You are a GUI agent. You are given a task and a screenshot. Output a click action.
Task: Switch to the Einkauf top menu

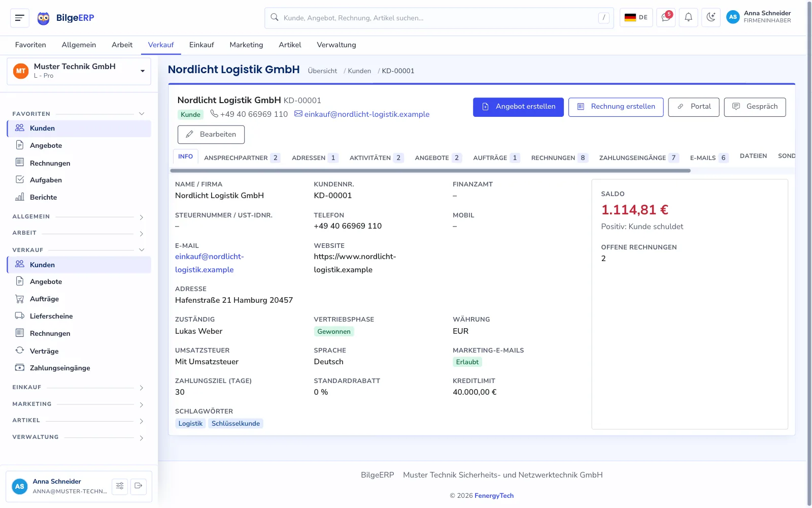pos(201,45)
